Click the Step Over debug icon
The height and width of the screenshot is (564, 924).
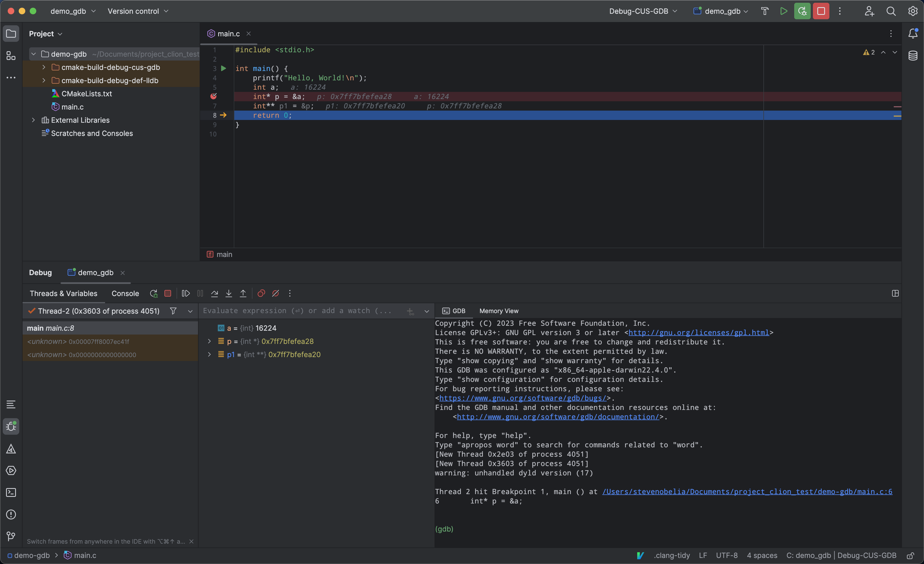click(215, 294)
